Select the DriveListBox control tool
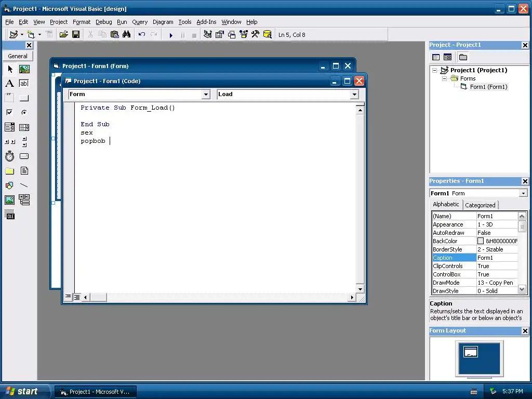532x399 pixels. tap(24, 156)
